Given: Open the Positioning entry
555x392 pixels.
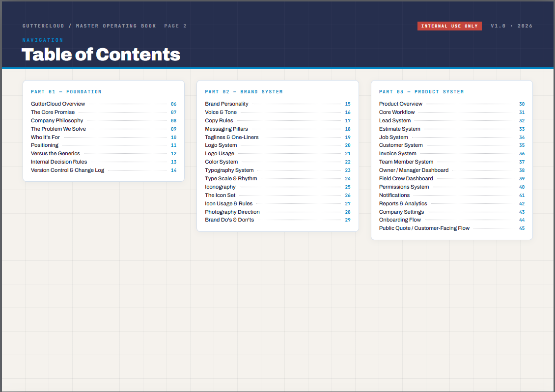Looking at the screenshot, I should click(x=103, y=145).
